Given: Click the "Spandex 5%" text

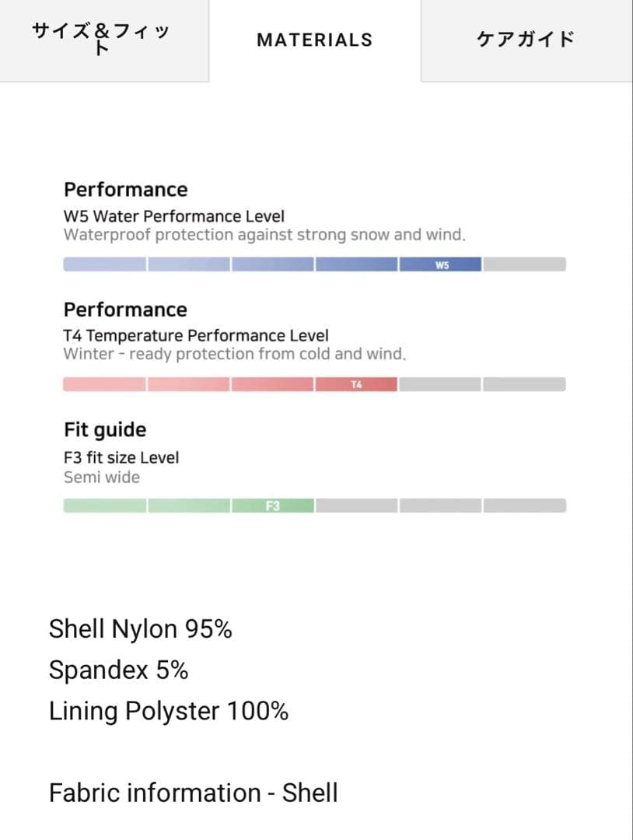Looking at the screenshot, I should 118,670.
